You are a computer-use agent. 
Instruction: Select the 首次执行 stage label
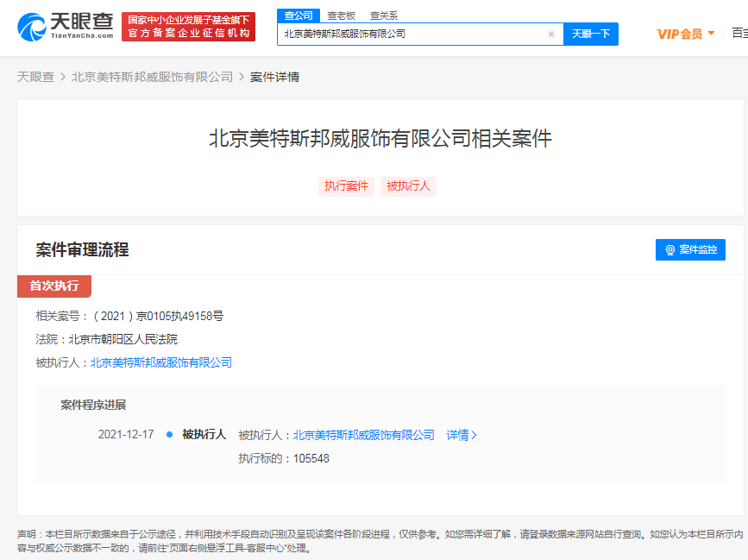(53, 286)
